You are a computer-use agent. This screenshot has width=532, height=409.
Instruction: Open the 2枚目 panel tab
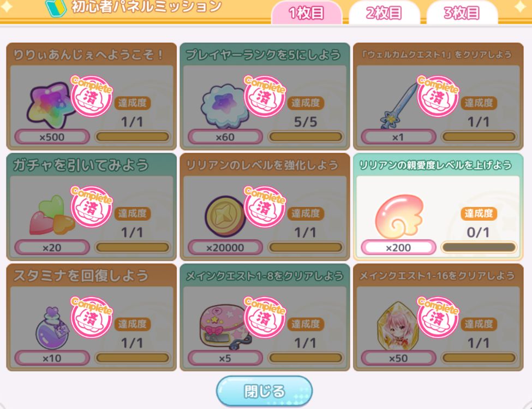(384, 13)
